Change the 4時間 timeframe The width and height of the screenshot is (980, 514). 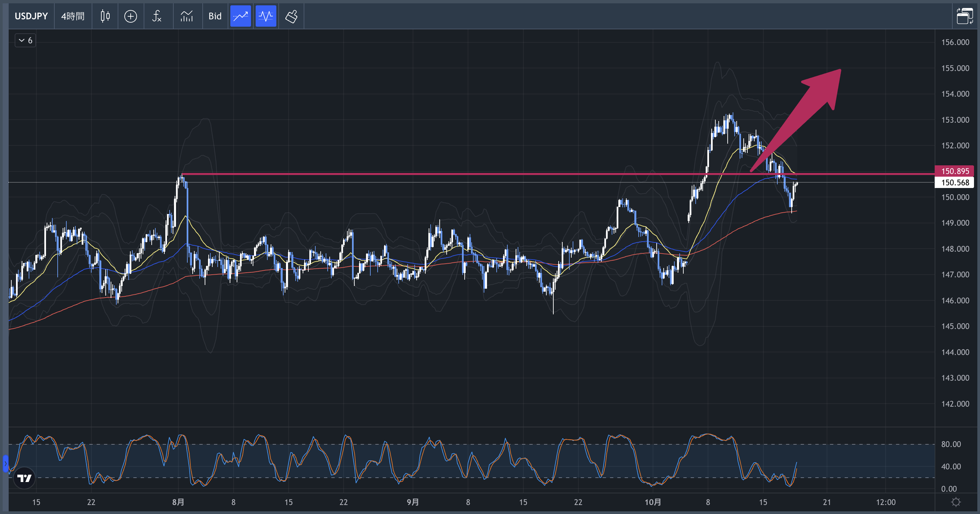click(73, 16)
